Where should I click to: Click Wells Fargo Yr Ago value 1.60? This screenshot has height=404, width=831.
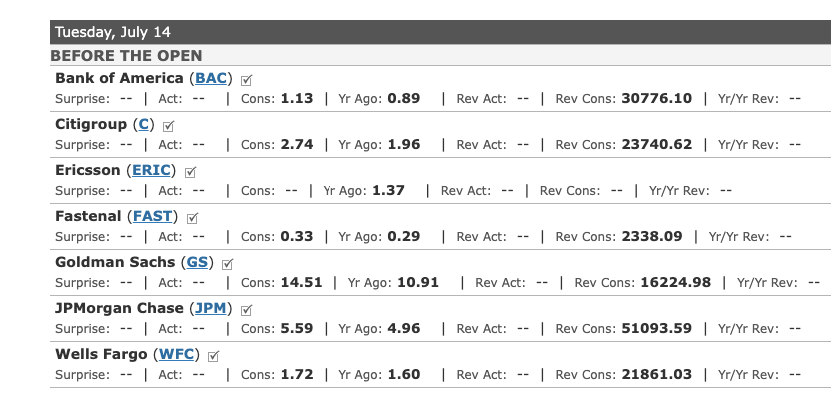(x=404, y=375)
